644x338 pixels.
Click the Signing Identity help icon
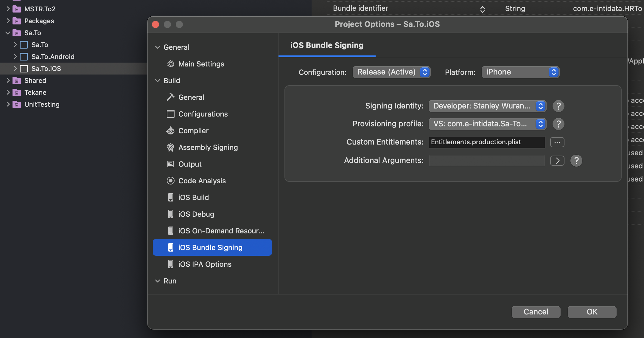(x=558, y=106)
